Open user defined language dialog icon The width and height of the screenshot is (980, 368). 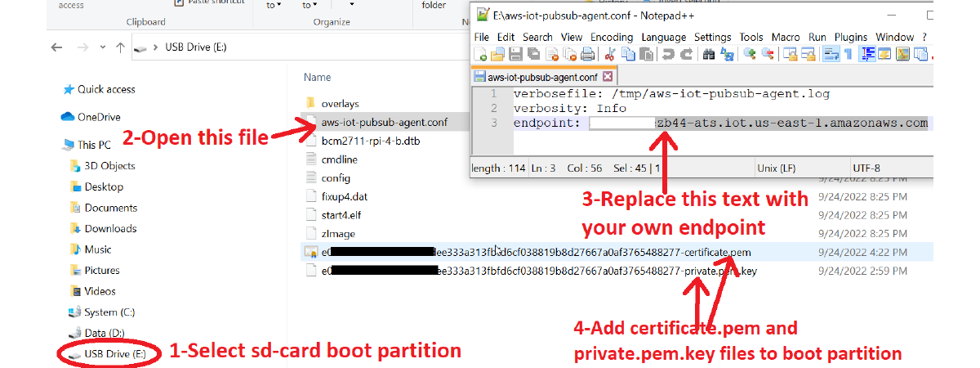click(x=884, y=54)
